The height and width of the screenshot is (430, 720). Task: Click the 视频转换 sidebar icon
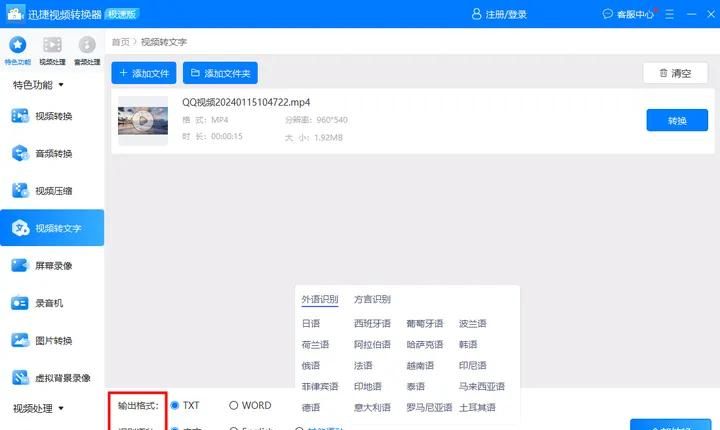[x=20, y=116]
